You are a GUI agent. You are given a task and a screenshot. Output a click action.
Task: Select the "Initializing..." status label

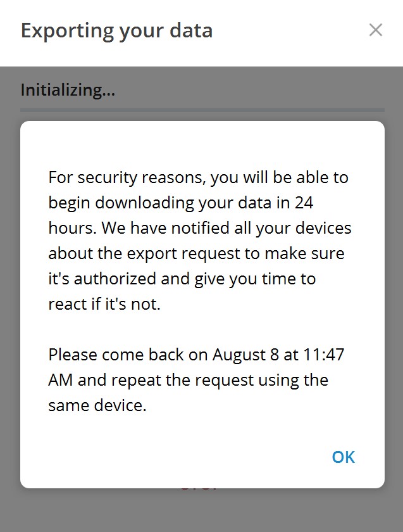pos(68,90)
